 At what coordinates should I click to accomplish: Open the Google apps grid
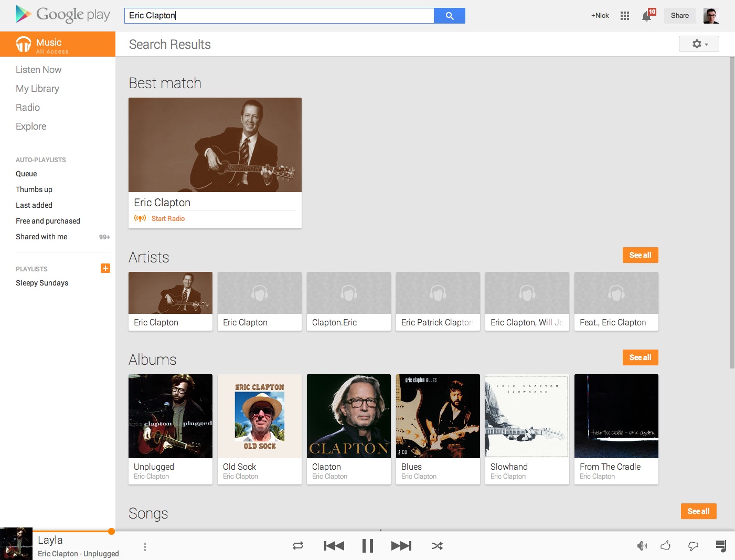tap(624, 16)
